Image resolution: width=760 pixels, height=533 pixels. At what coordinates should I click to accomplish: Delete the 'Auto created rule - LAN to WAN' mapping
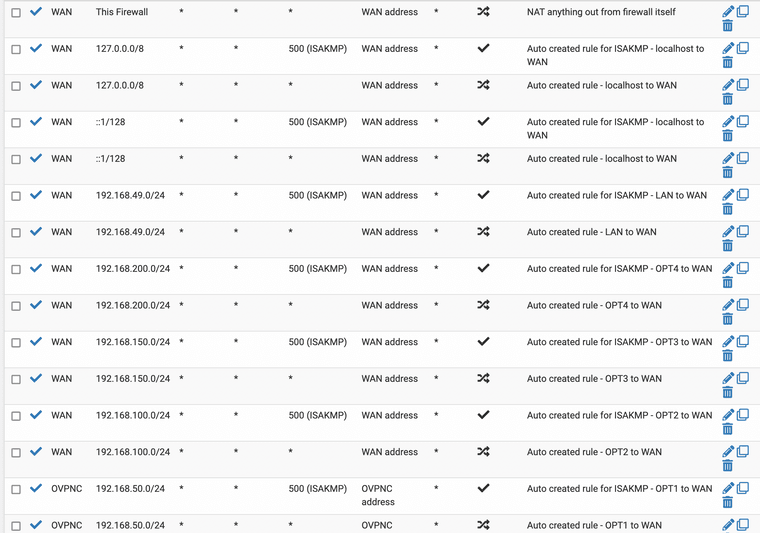click(x=728, y=246)
